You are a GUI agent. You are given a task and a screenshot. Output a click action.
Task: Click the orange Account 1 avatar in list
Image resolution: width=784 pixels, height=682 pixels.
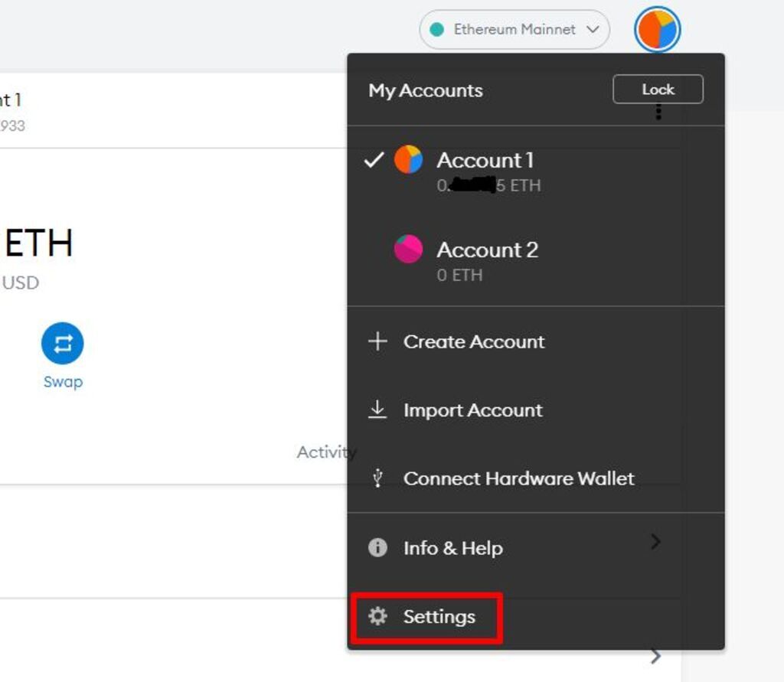tap(408, 160)
